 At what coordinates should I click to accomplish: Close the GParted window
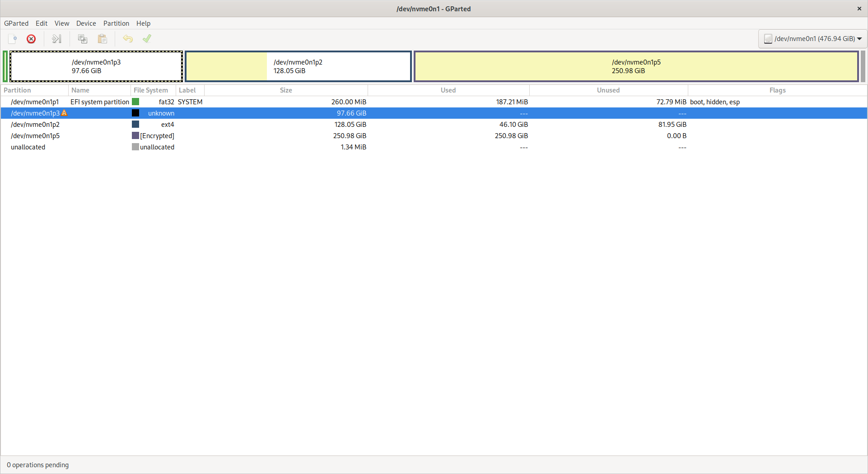pyautogui.click(x=859, y=9)
